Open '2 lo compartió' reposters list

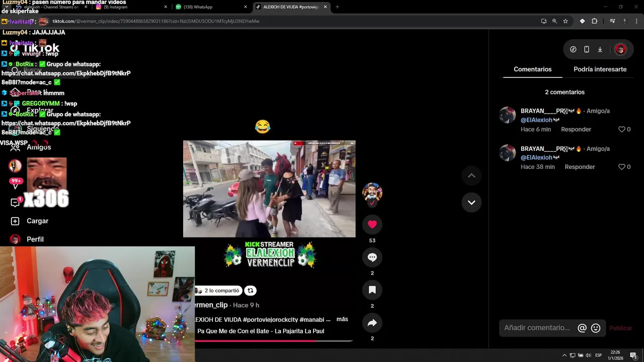tap(218, 291)
